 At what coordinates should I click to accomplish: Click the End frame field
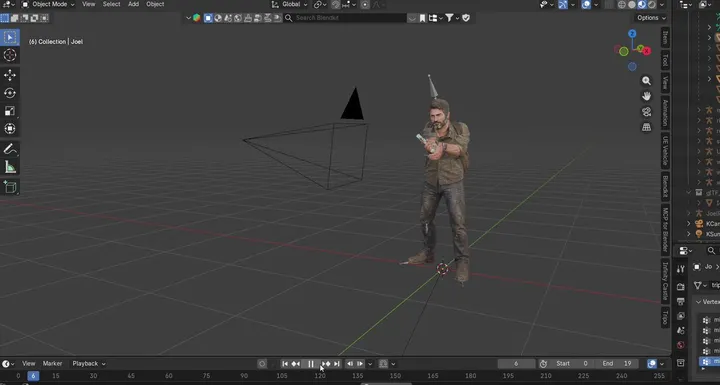[618, 364]
